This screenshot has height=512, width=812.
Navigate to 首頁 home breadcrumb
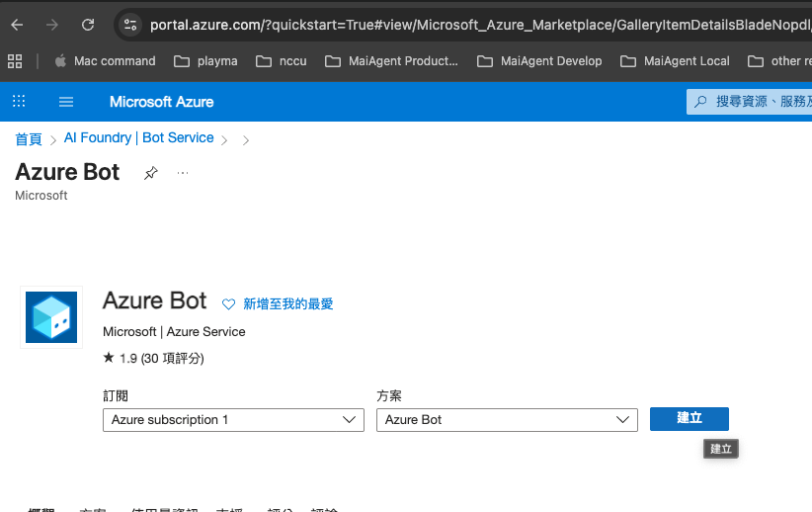click(x=29, y=139)
